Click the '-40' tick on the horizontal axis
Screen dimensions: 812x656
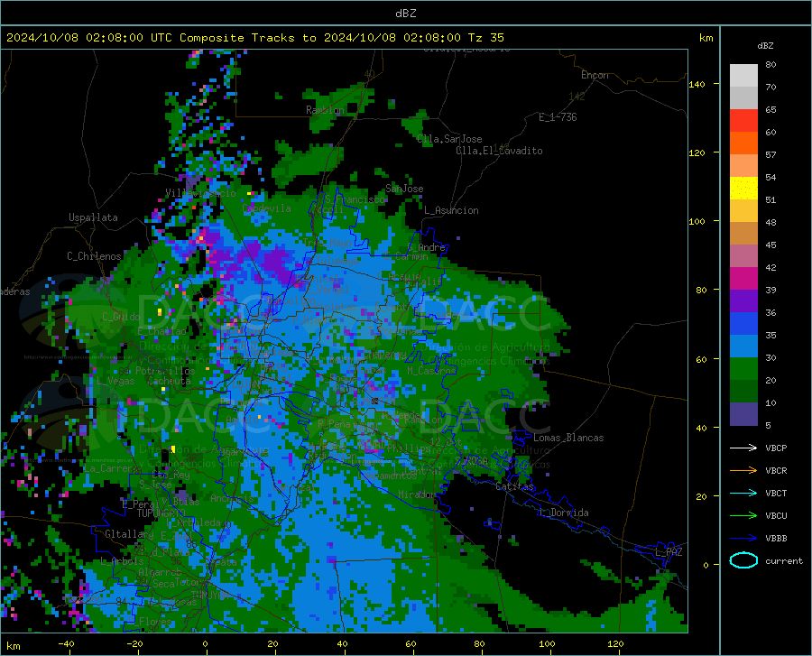click(66, 643)
